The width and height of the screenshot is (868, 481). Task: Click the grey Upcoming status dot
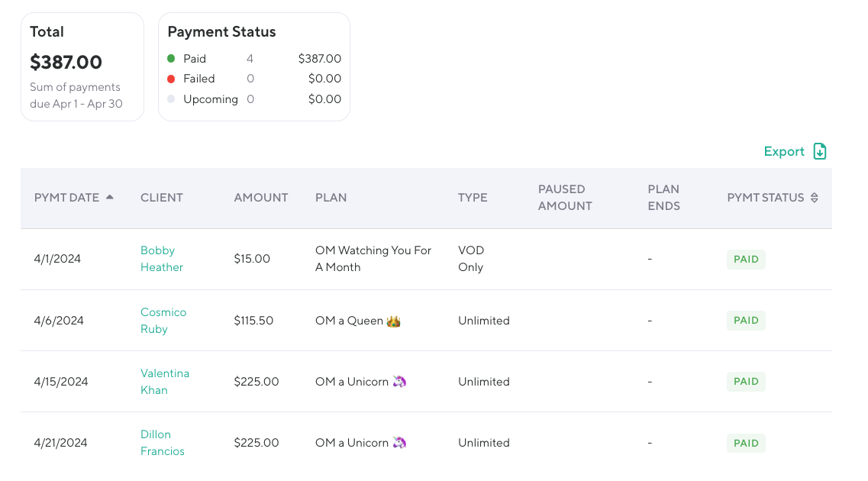[171, 99]
